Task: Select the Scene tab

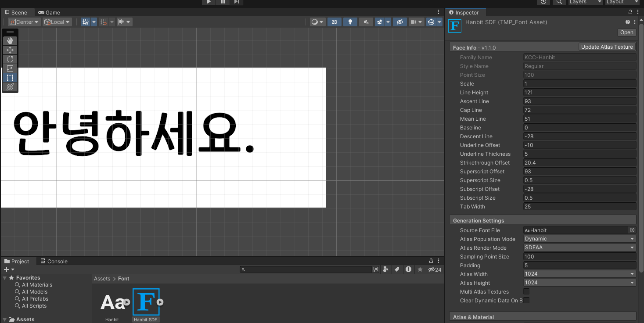Action: (x=16, y=12)
